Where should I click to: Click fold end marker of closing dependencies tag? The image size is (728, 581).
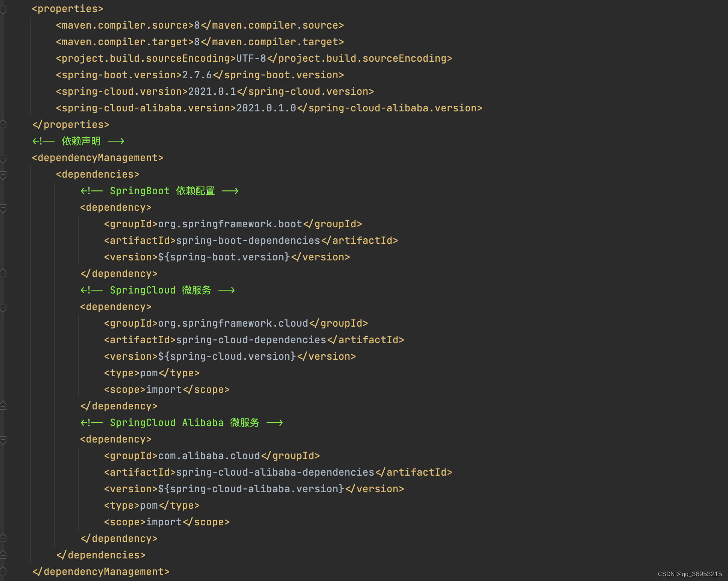[x=3, y=555]
